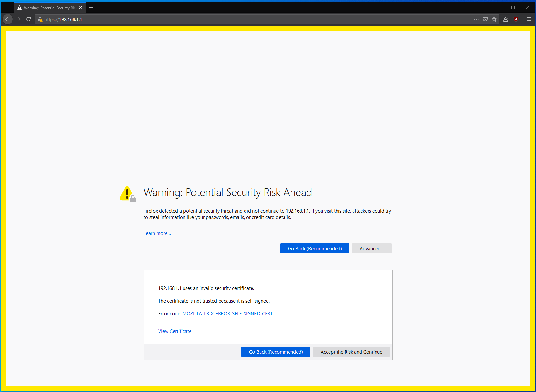The width and height of the screenshot is (536, 392).
Task: Open uBlock Origin extension icon
Action: [516, 19]
